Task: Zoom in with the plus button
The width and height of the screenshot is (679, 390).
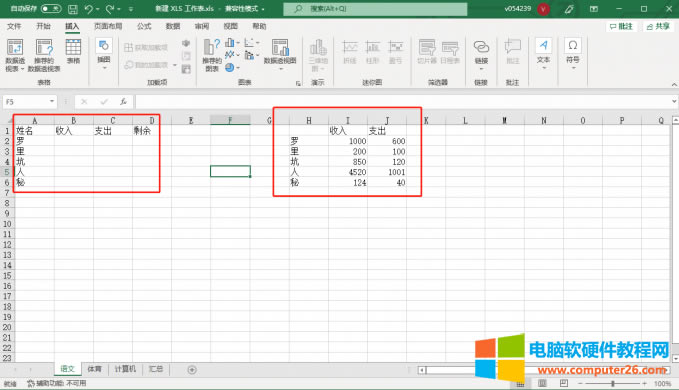Action: click(644, 384)
